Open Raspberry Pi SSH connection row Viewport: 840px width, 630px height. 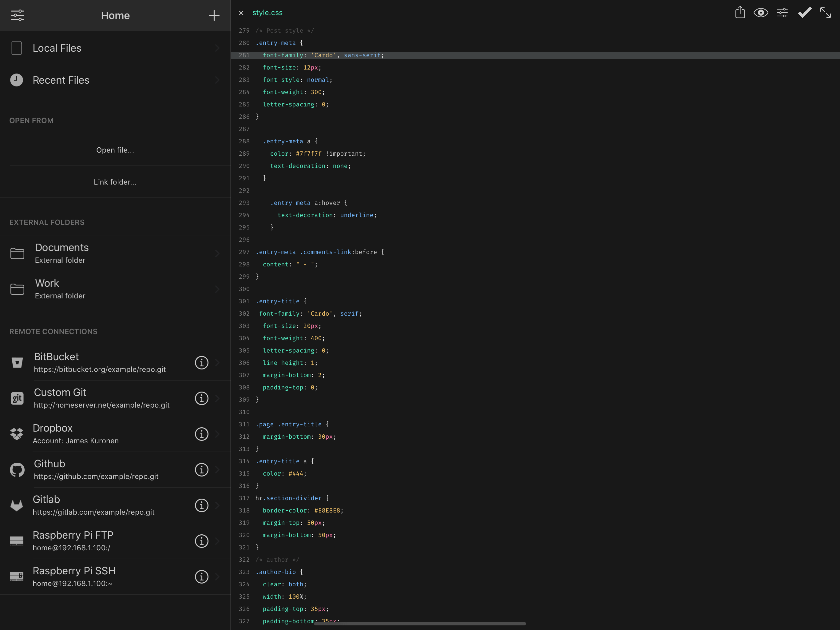(115, 577)
